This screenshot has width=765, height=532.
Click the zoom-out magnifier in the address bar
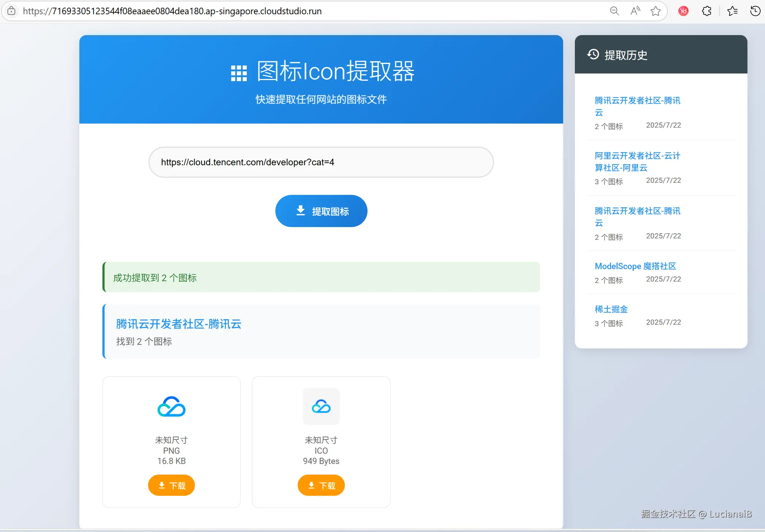[615, 11]
